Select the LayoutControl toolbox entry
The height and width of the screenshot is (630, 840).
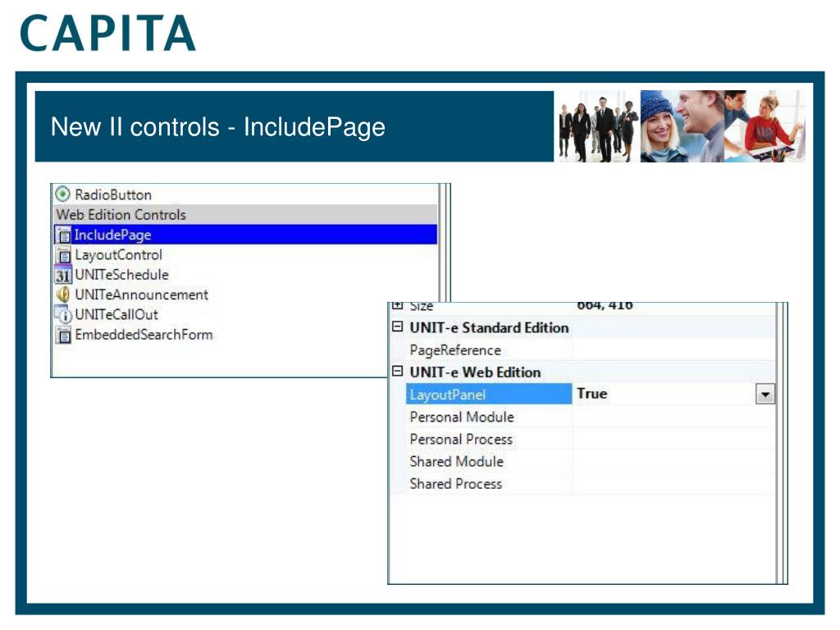[x=246, y=255]
